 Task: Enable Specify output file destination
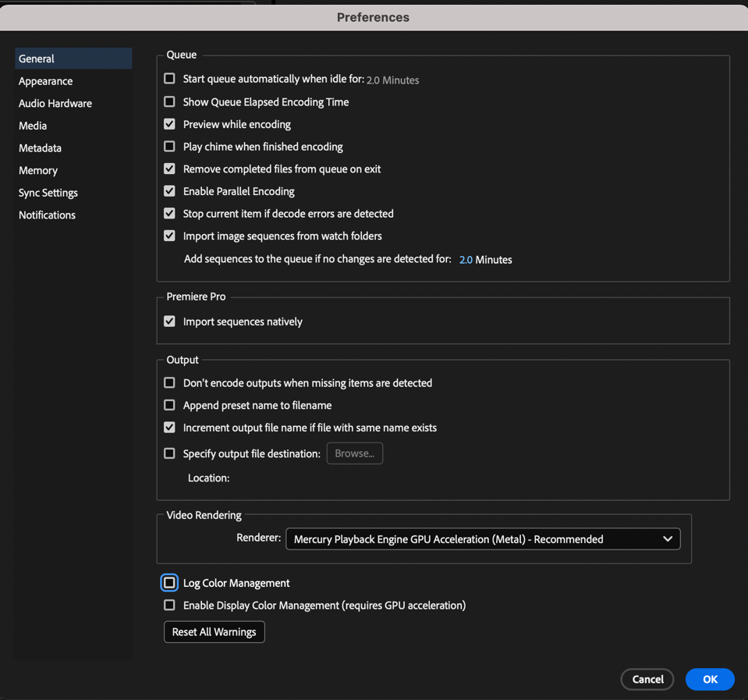click(169, 453)
